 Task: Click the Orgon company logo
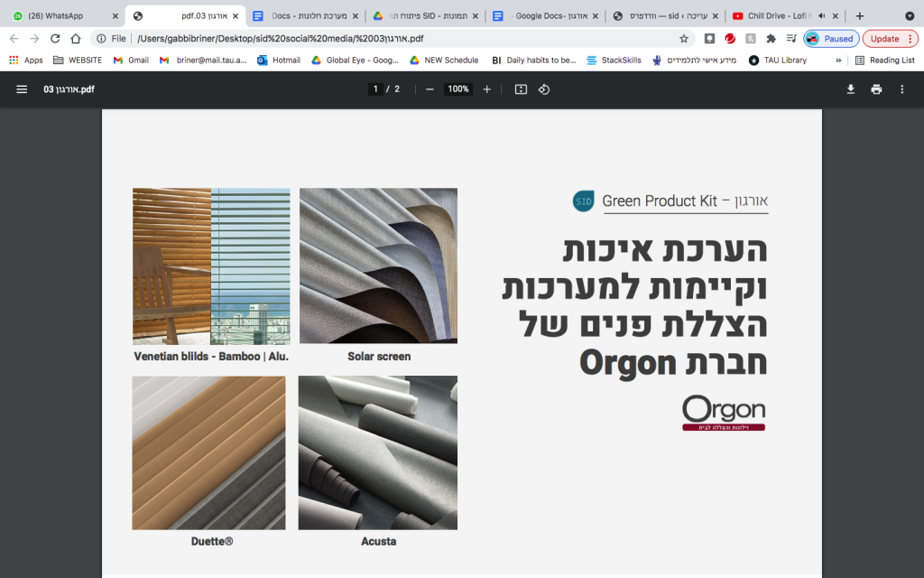[724, 413]
